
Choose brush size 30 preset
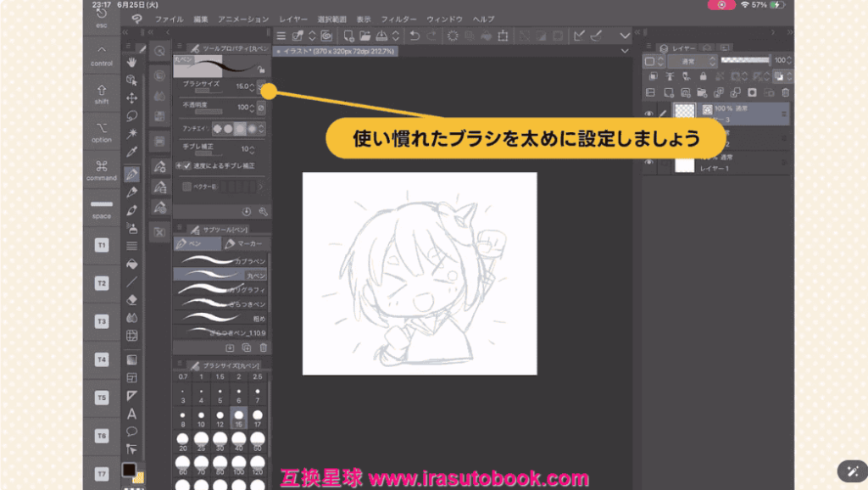[x=220, y=440]
